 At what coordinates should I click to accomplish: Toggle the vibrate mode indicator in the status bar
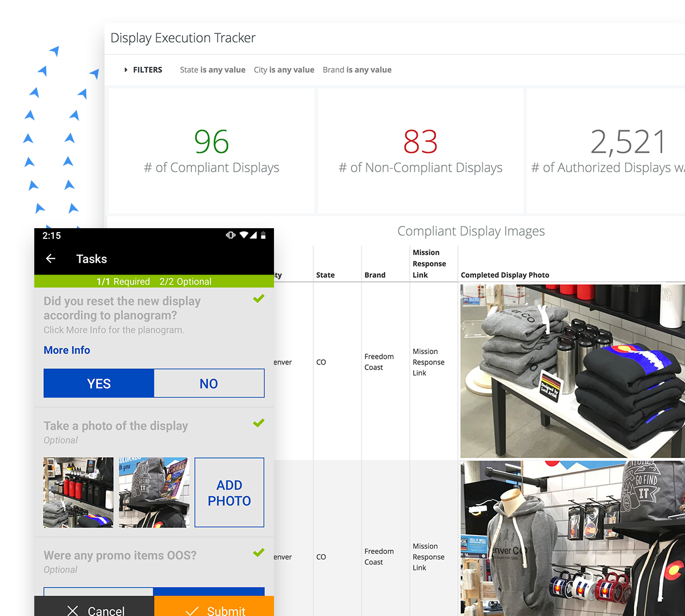pyautogui.click(x=230, y=235)
